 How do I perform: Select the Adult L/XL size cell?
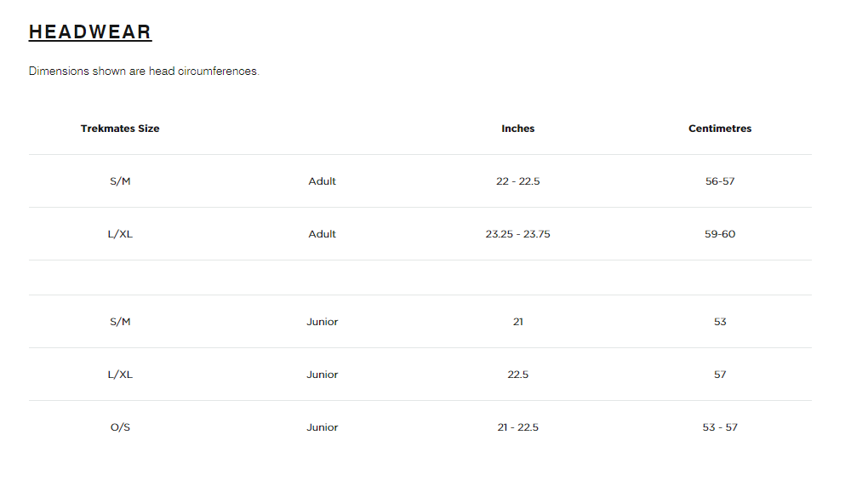(x=120, y=234)
